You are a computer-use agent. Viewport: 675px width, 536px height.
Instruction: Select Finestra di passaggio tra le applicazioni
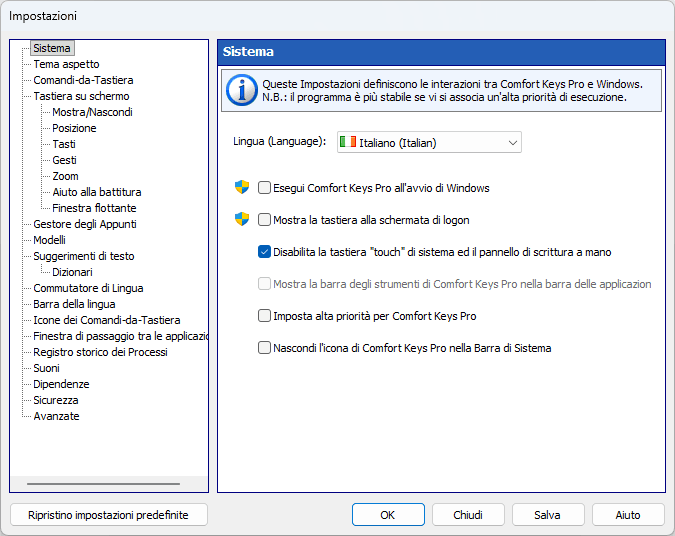pyautogui.click(x=121, y=336)
